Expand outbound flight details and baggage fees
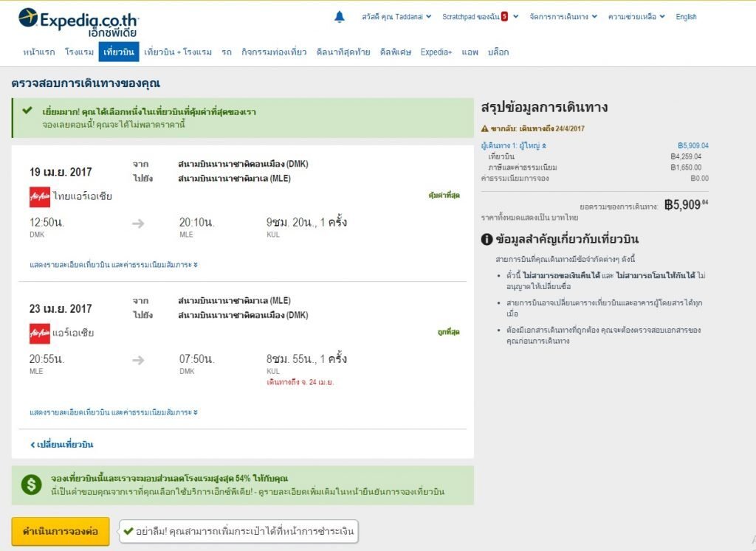 114,264
